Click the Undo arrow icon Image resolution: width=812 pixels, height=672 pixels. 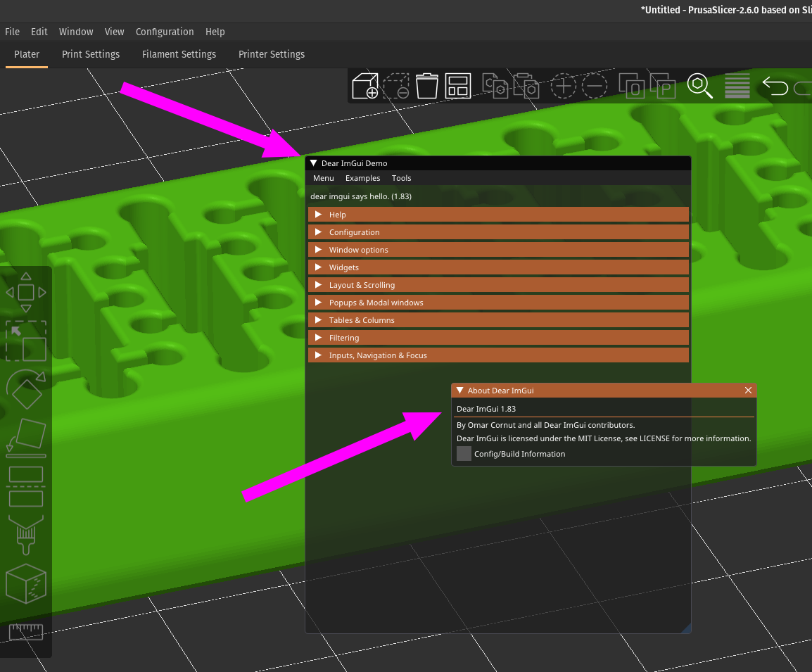[775, 85]
